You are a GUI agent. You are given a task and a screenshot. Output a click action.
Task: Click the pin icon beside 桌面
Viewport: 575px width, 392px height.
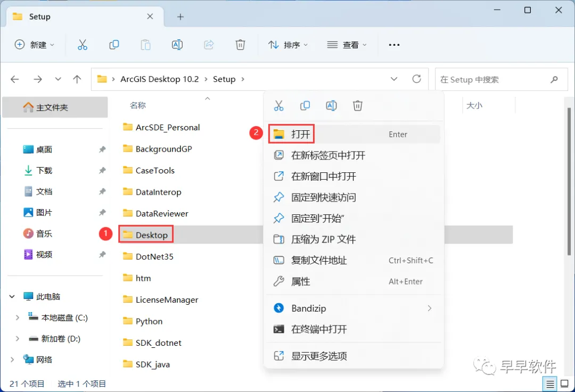(102, 149)
